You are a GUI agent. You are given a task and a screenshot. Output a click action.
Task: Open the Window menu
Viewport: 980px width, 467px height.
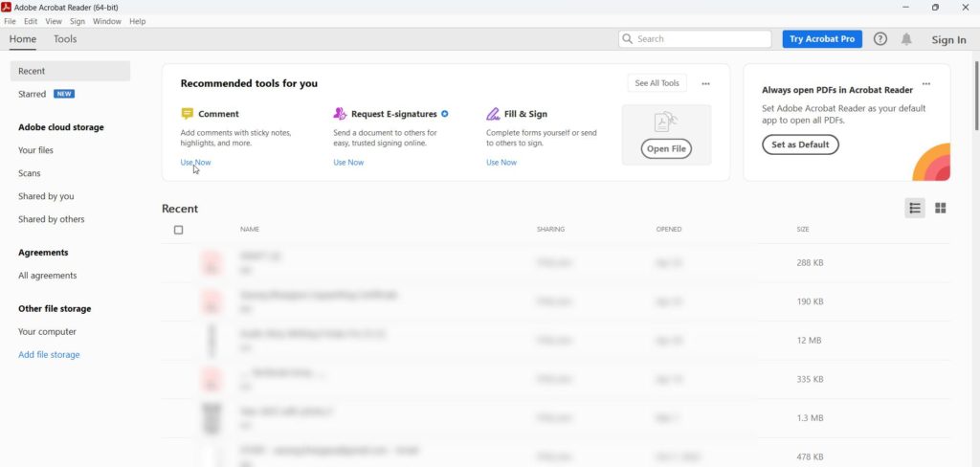point(107,21)
